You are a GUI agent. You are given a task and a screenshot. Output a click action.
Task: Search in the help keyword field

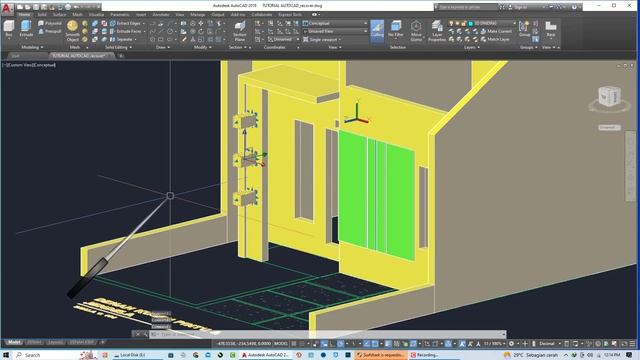pos(467,7)
